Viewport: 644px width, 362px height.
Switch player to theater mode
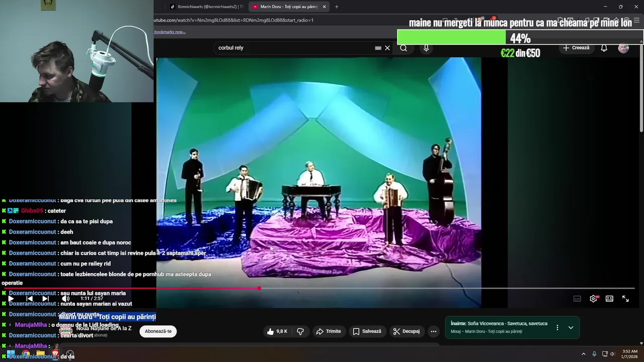click(609, 299)
